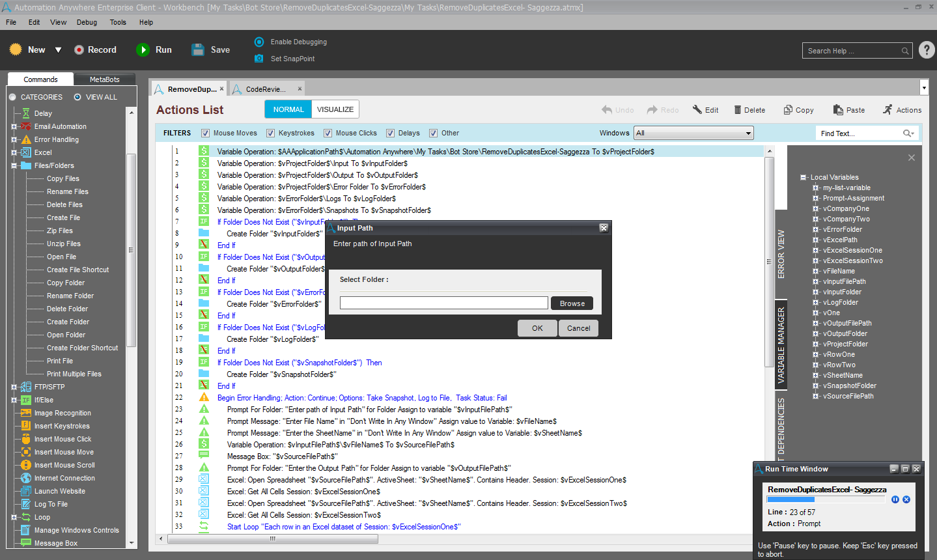Click the Record icon in toolbar
The image size is (937, 560).
coord(79,50)
